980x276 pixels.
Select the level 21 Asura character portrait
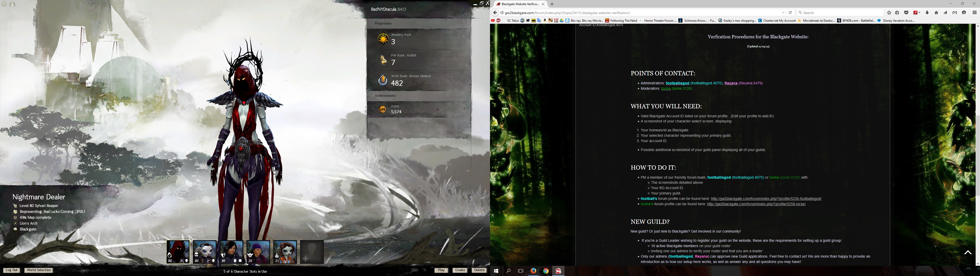285,252
